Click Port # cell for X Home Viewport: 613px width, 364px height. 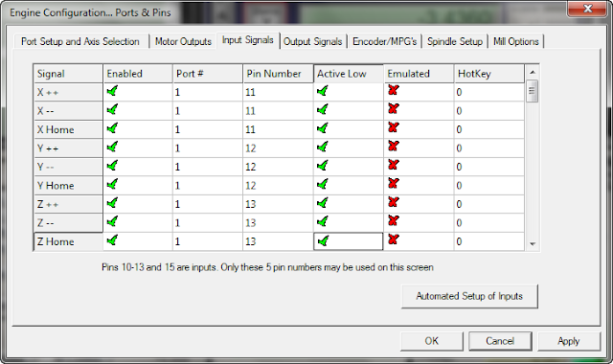click(208, 129)
